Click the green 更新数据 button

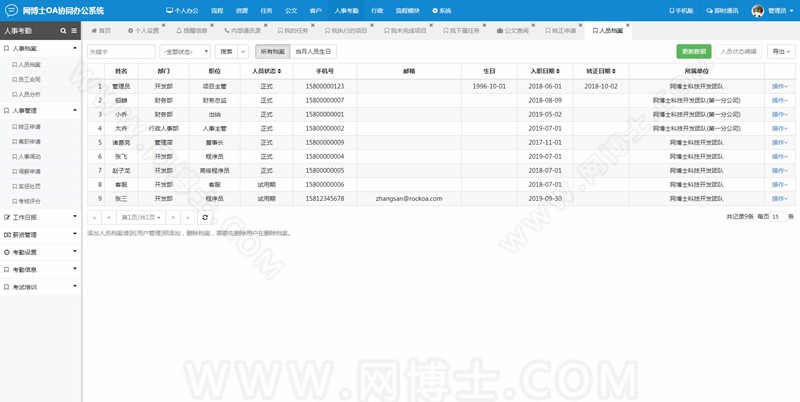point(694,52)
